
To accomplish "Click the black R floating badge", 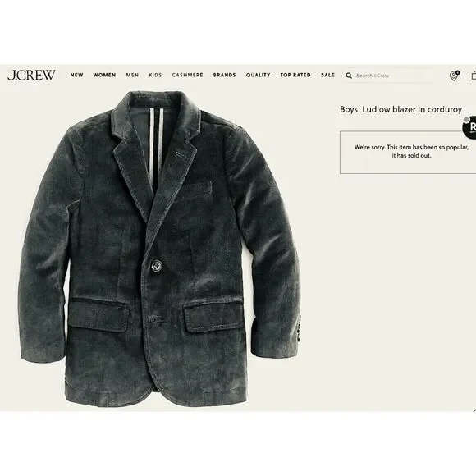I will point(470,127).
